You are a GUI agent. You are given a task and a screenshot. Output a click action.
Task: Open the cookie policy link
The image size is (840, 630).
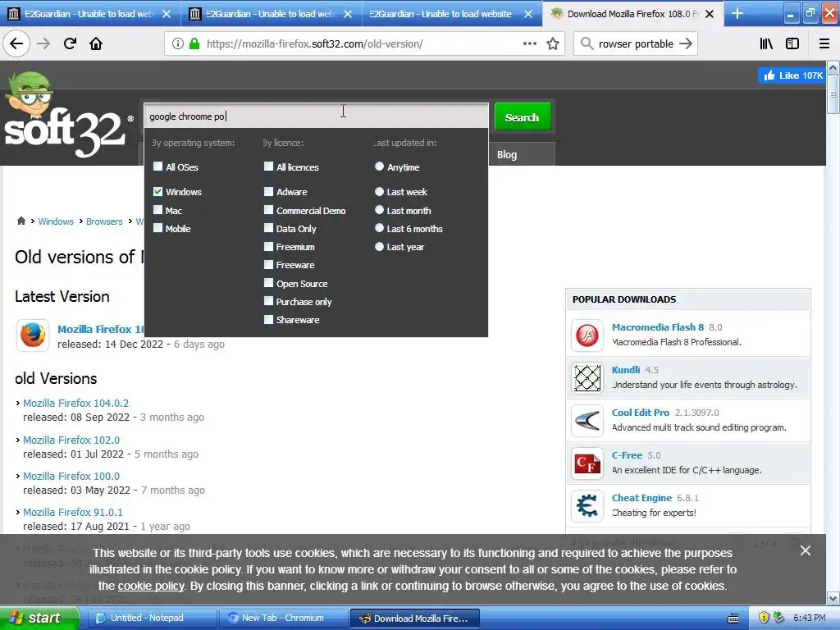(151, 586)
